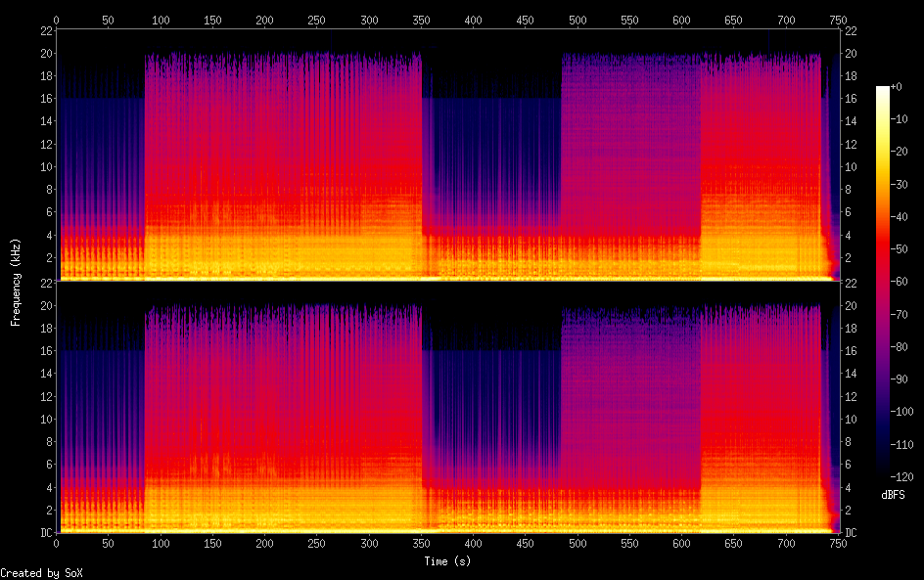Click the 'Frequency (kHz)' axis label
This screenshot has height=580, width=924.
16,282
